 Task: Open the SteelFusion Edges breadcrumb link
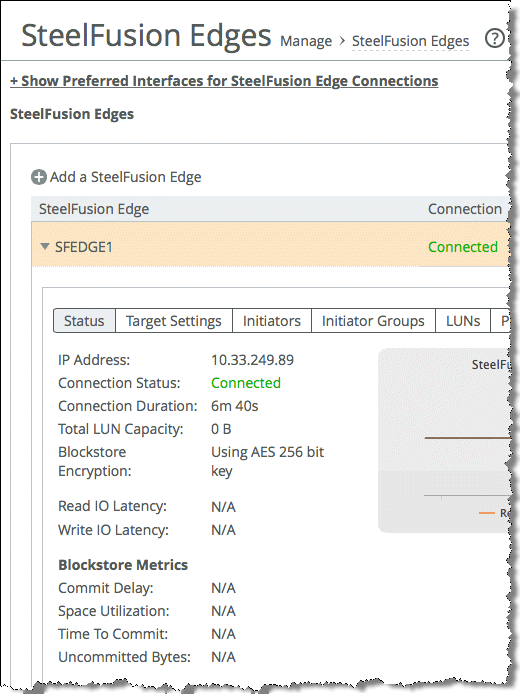410,41
